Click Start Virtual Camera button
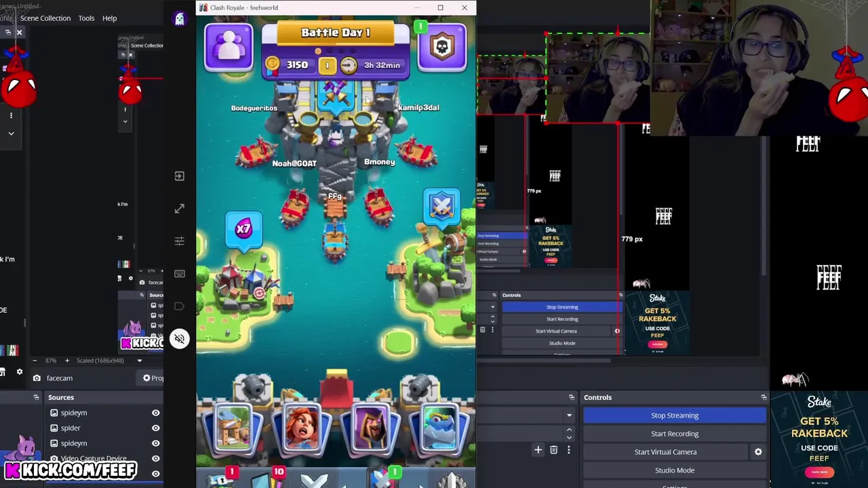The width and height of the screenshot is (868, 488). (x=665, y=452)
